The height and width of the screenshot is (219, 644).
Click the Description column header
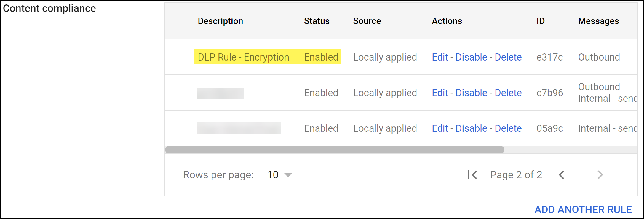click(x=220, y=21)
